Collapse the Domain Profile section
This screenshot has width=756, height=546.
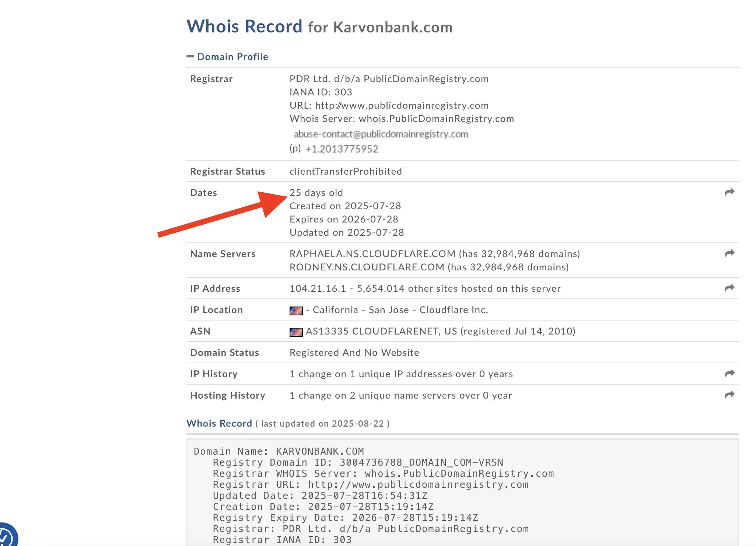pyautogui.click(x=190, y=56)
